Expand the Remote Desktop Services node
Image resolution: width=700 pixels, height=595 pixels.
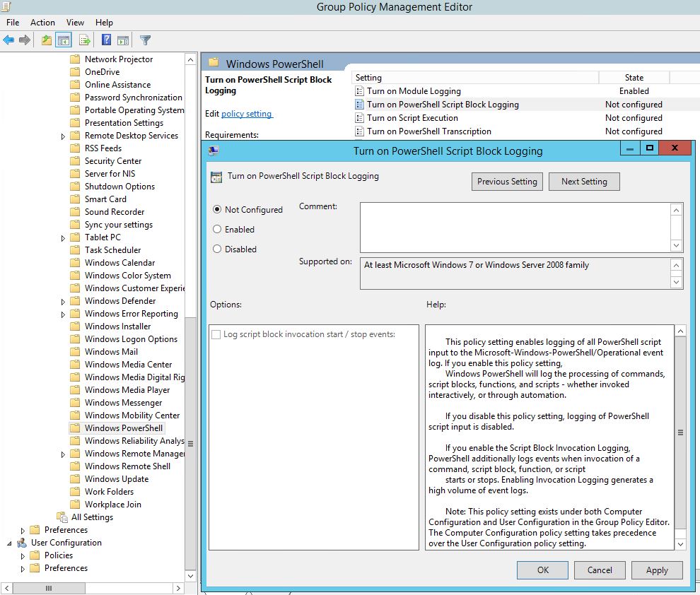(63, 136)
